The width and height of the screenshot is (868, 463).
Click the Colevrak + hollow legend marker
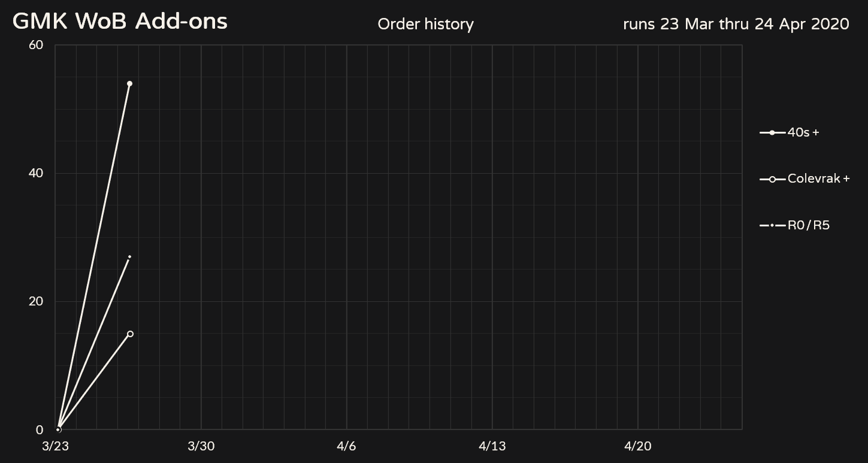[x=772, y=179]
